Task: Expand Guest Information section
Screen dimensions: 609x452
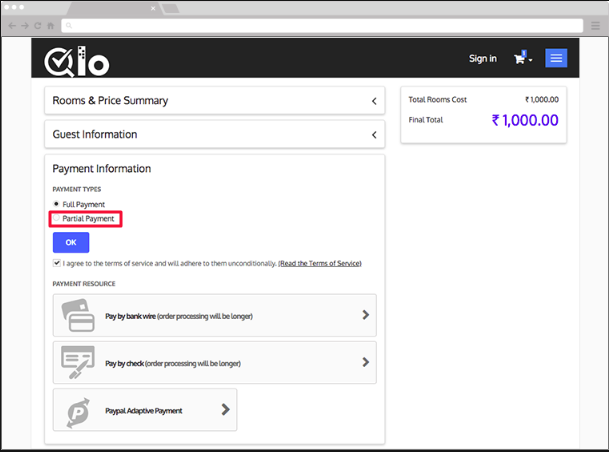Action: pyautogui.click(x=214, y=134)
